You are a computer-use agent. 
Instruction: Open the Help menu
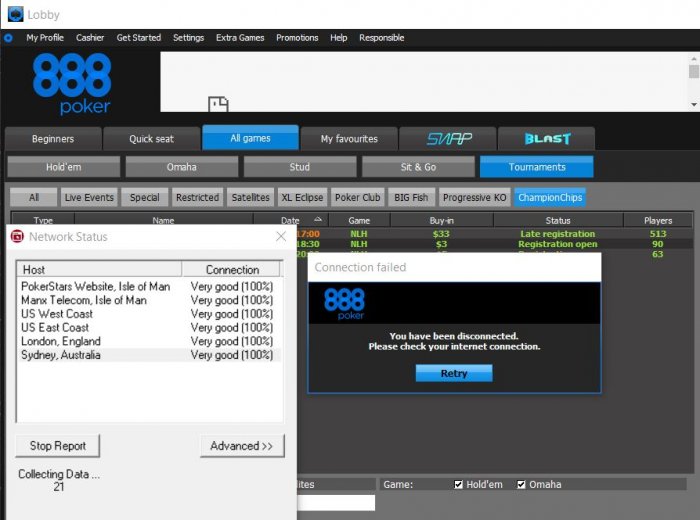coord(338,38)
